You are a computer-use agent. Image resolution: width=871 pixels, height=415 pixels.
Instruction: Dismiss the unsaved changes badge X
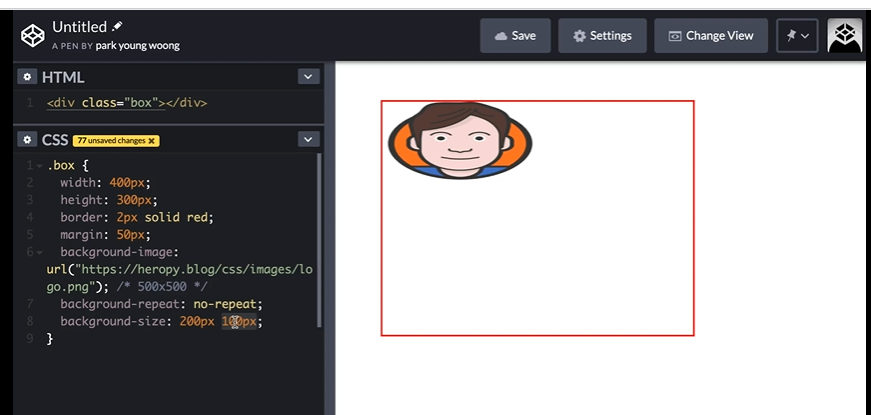[152, 141]
